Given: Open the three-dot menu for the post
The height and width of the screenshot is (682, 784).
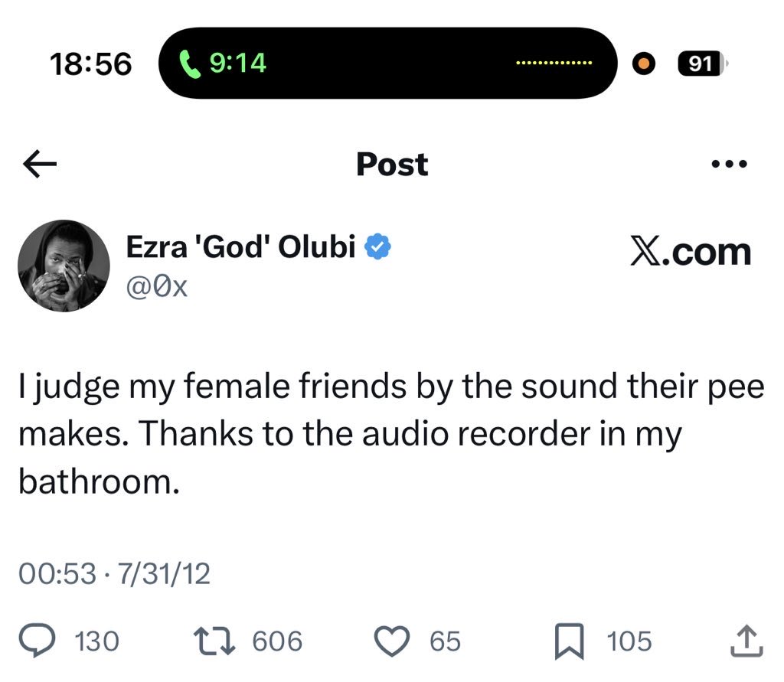Looking at the screenshot, I should (730, 163).
